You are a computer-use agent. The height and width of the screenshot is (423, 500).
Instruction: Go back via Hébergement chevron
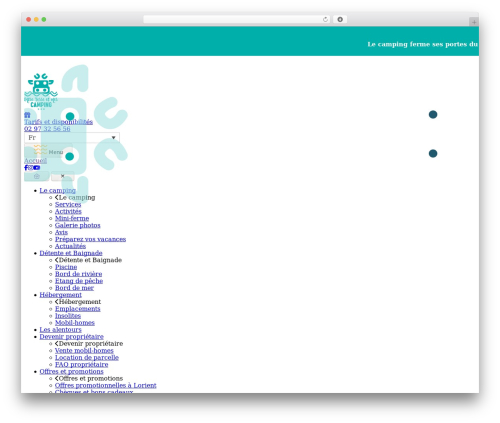[57, 301]
